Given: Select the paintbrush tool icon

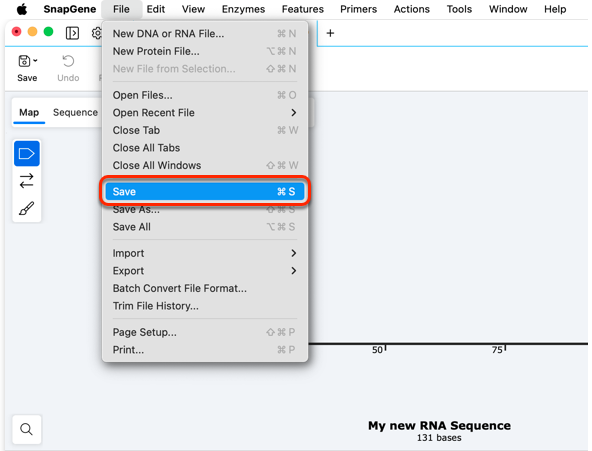Looking at the screenshot, I should (27, 208).
